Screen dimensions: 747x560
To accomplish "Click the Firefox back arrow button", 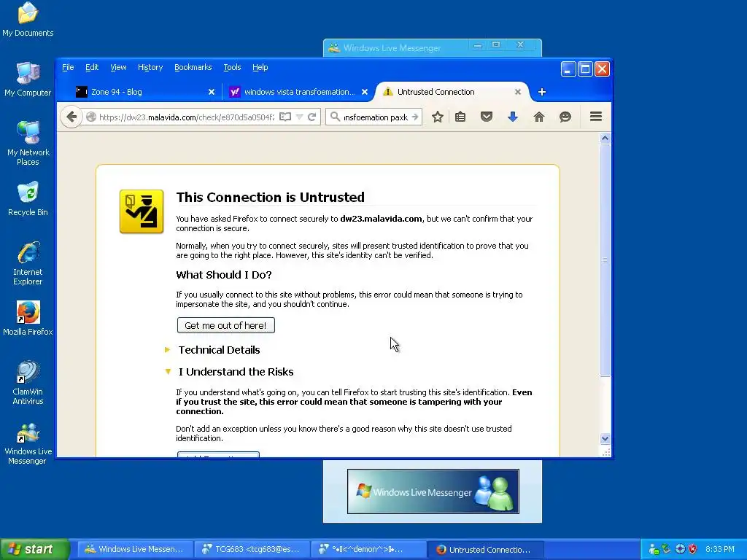I will point(71,117).
